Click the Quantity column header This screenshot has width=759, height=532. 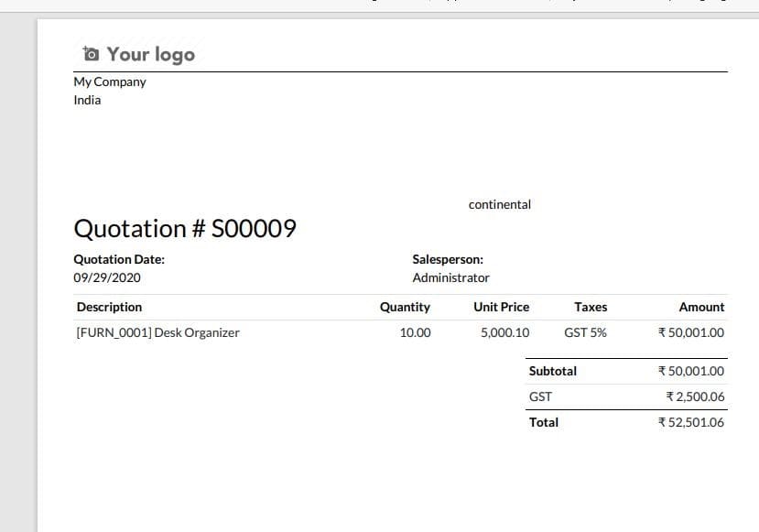pyautogui.click(x=406, y=307)
